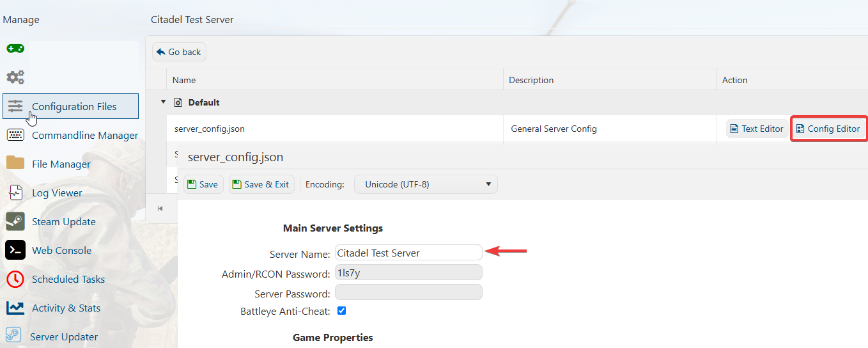Toggle the Battleye Anti-Cheat checkbox
Image resolution: width=868 pixels, height=348 pixels.
(x=341, y=311)
